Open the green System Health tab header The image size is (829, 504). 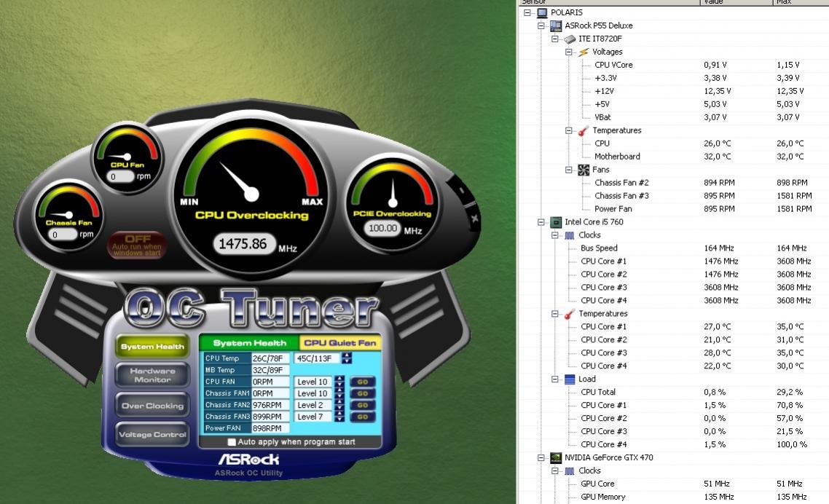point(250,343)
